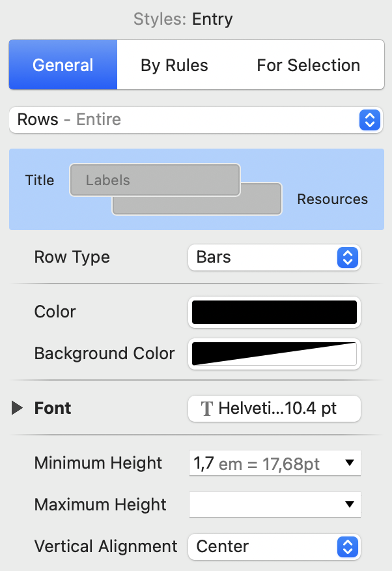Open the Minimum Height dropdown
The image size is (392, 571).
[273, 463]
